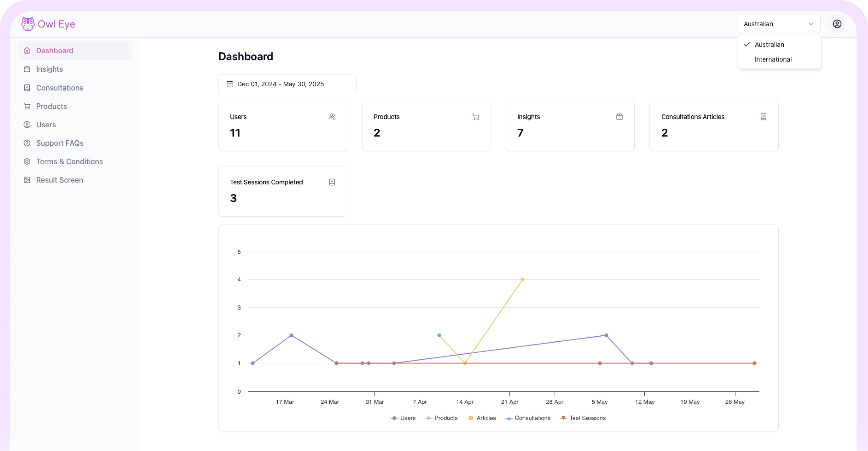Select the Dashboard home icon
The image size is (868, 451).
click(27, 50)
